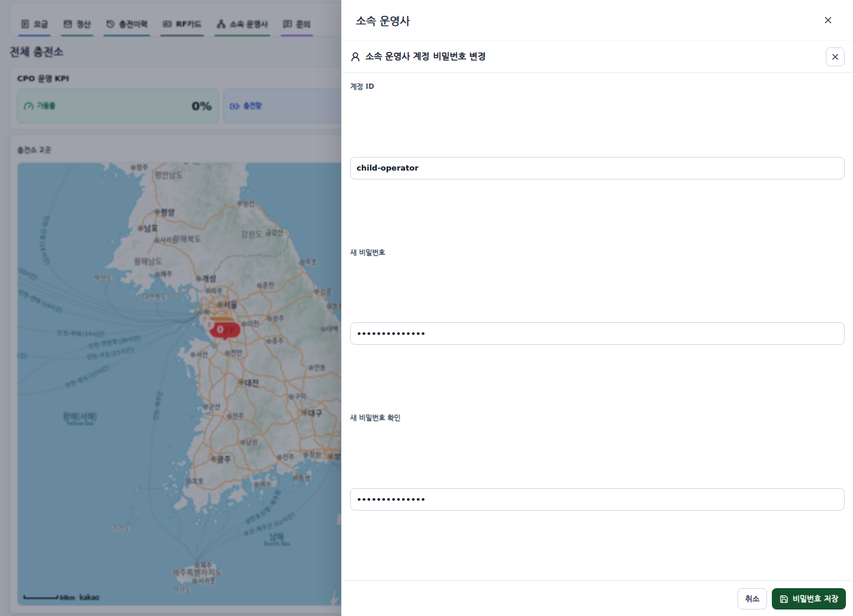This screenshot has height=616, width=853.
Task: Open the 정산 tab in the background page
Action: coord(77,24)
